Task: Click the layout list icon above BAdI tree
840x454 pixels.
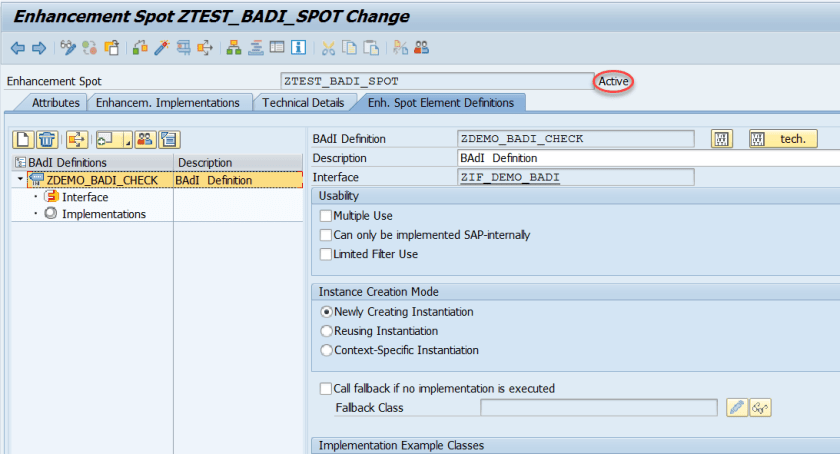Action: click(169, 140)
